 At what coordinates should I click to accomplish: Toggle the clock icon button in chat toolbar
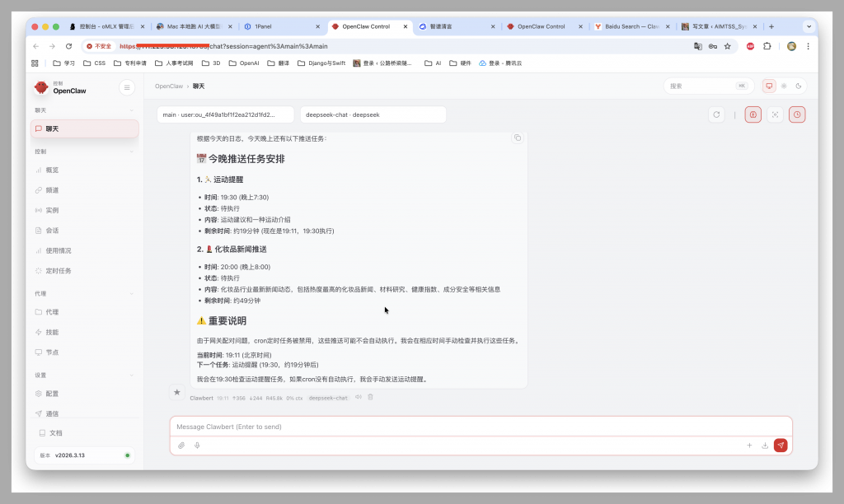click(796, 115)
